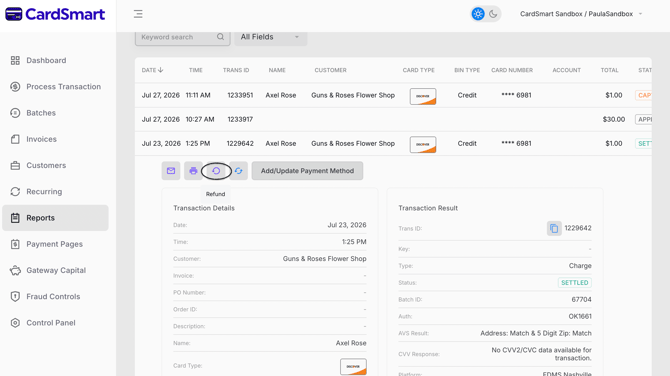This screenshot has height=376, width=670.
Task: Click the Batch ID value 67704
Action: pyautogui.click(x=581, y=300)
